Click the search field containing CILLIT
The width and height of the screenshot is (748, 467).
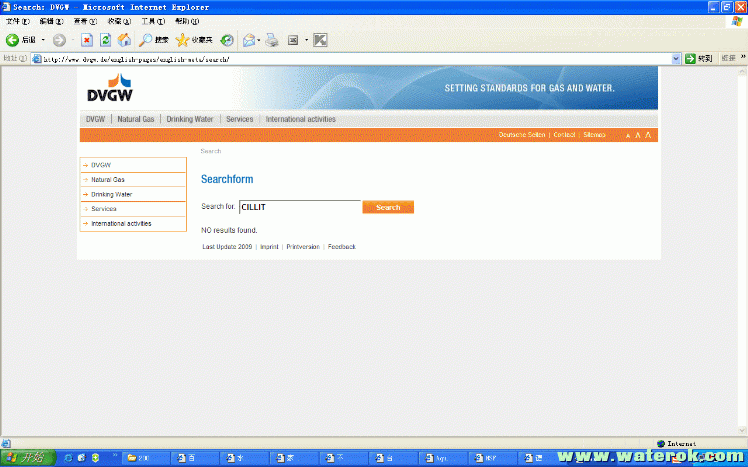pyautogui.click(x=300, y=207)
